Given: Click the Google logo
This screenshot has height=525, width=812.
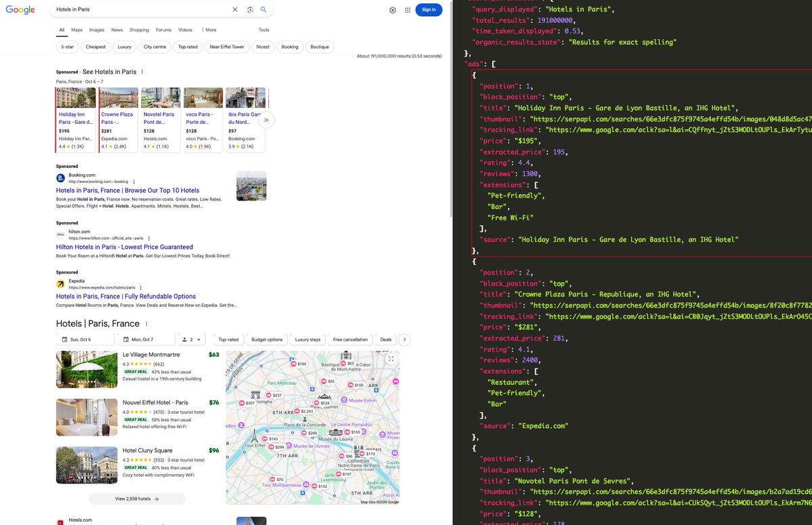Looking at the screenshot, I should 20,10.
